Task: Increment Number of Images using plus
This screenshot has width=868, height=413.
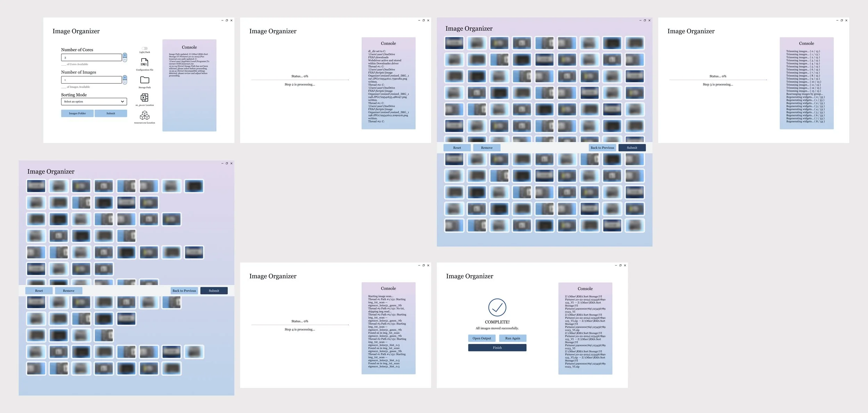Action: [x=125, y=78]
